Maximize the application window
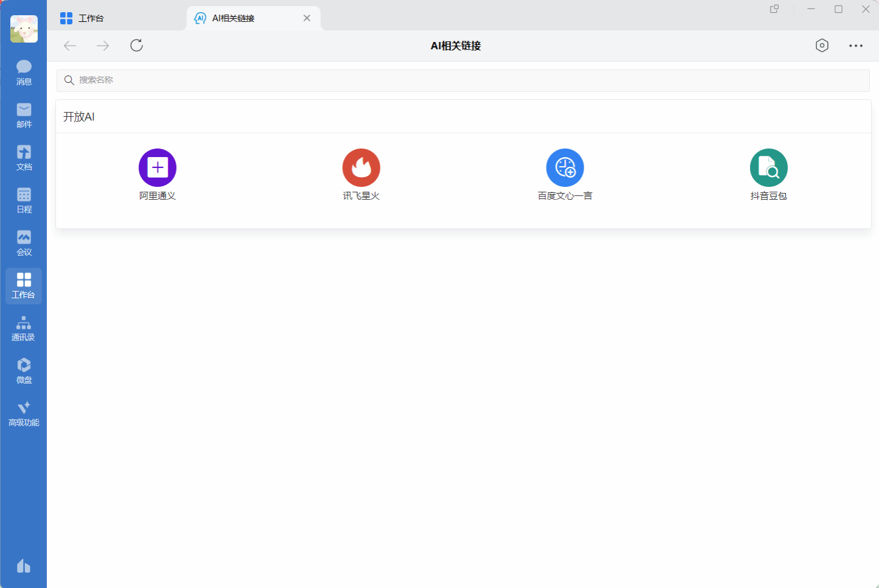Viewport: 879px width, 588px height. tap(838, 9)
